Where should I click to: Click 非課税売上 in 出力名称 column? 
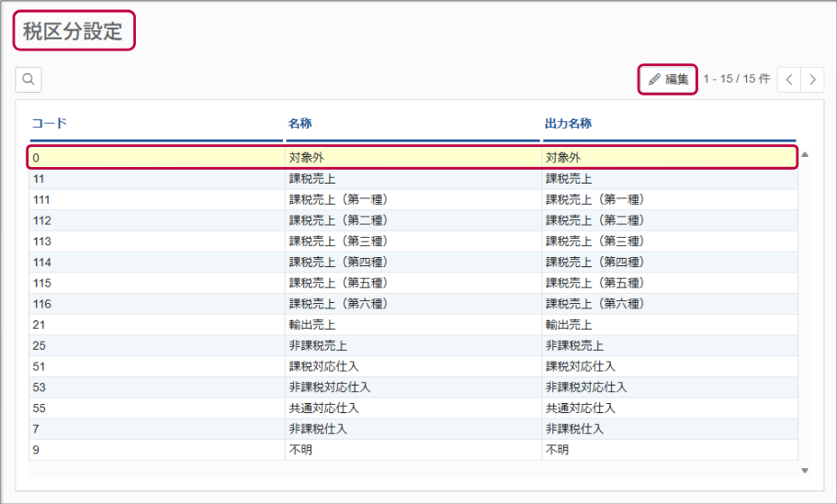575,345
